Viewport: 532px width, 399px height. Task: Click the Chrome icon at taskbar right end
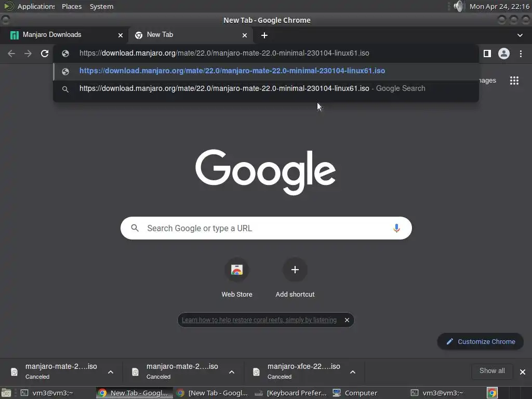tap(492, 393)
